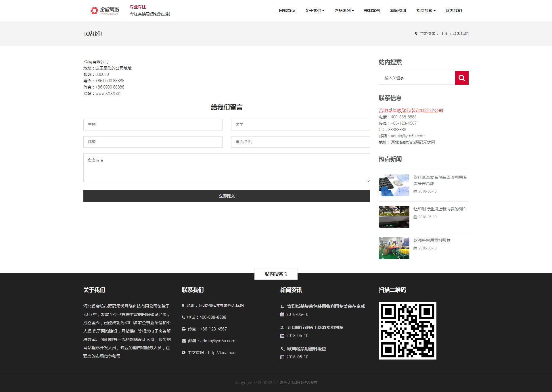Click the envelope icon beside the footer email
Screen dimensions: 552x392
pyautogui.click(x=184, y=341)
